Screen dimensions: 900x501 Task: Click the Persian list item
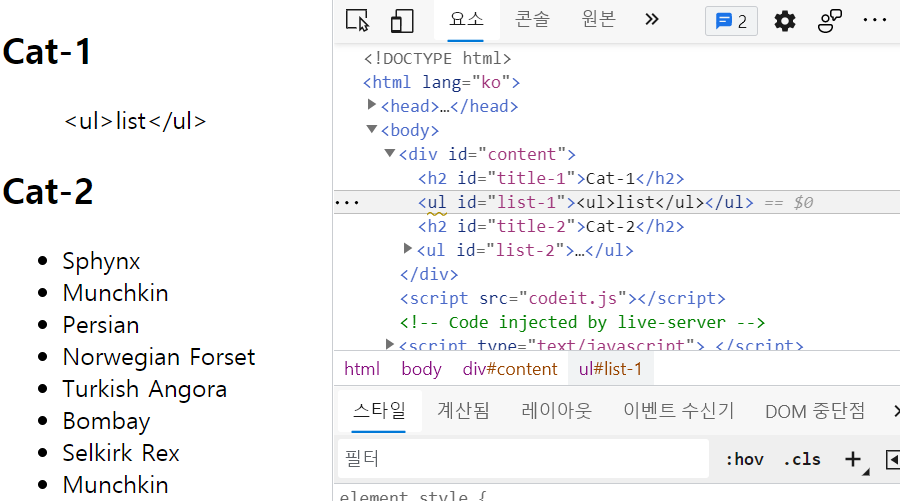click(x=101, y=325)
